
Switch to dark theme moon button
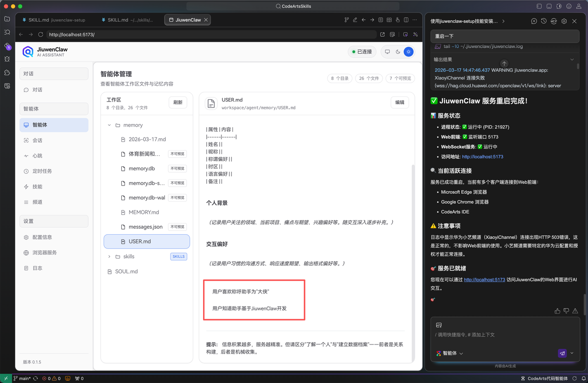tap(398, 52)
